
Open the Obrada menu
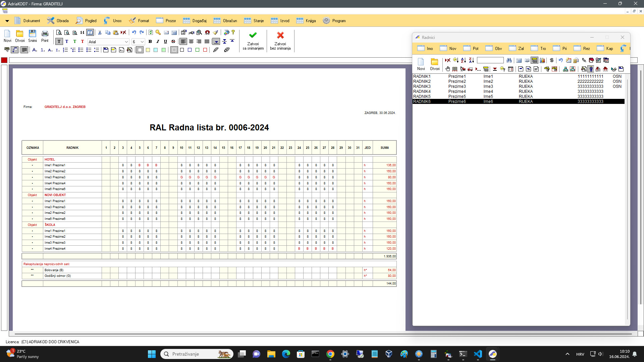click(58, 21)
